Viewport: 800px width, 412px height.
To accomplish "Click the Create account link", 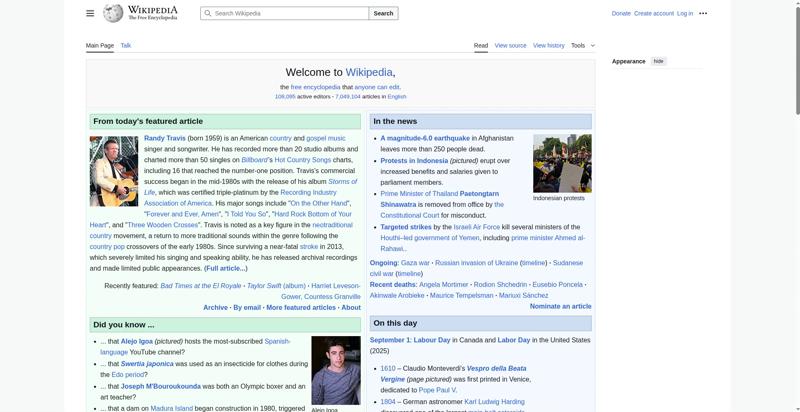I will coord(654,13).
